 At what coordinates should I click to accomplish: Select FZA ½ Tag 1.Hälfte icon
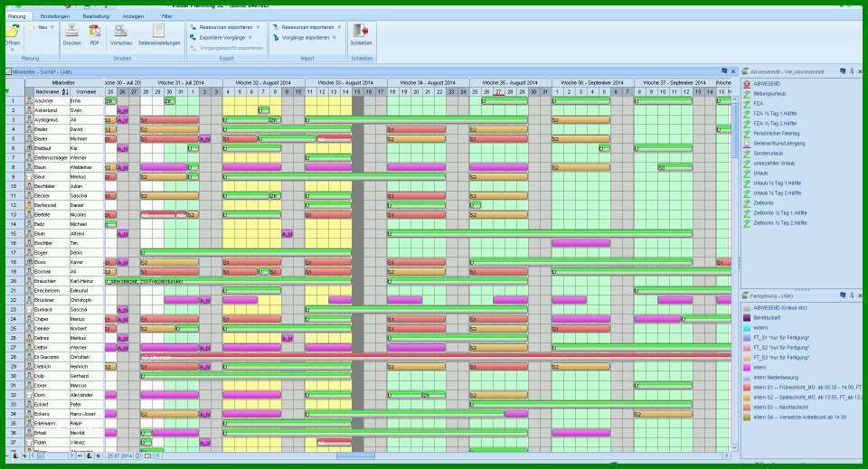[747, 114]
